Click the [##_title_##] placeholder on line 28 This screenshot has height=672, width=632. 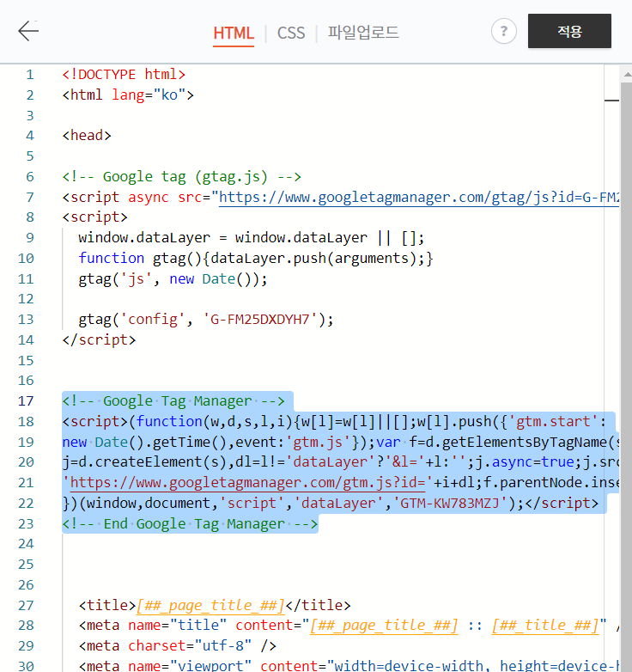[545, 626]
